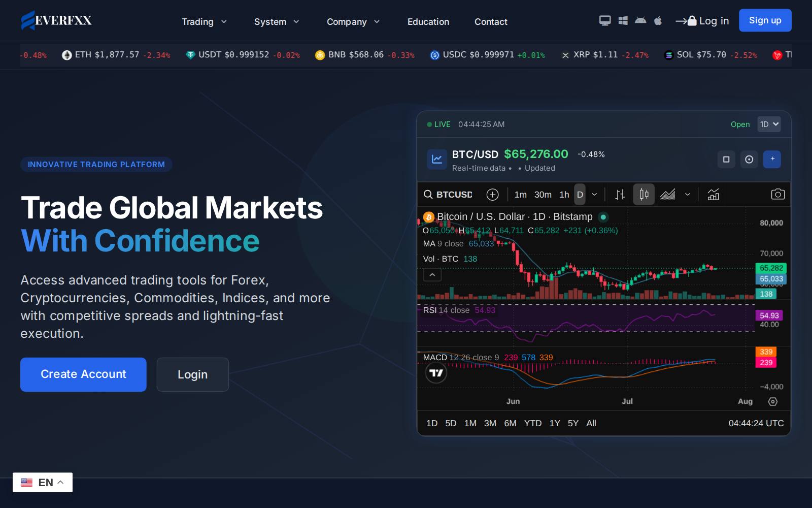The width and height of the screenshot is (812, 508).
Task: Click the MA 9 close legend text
Action: click(x=443, y=244)
